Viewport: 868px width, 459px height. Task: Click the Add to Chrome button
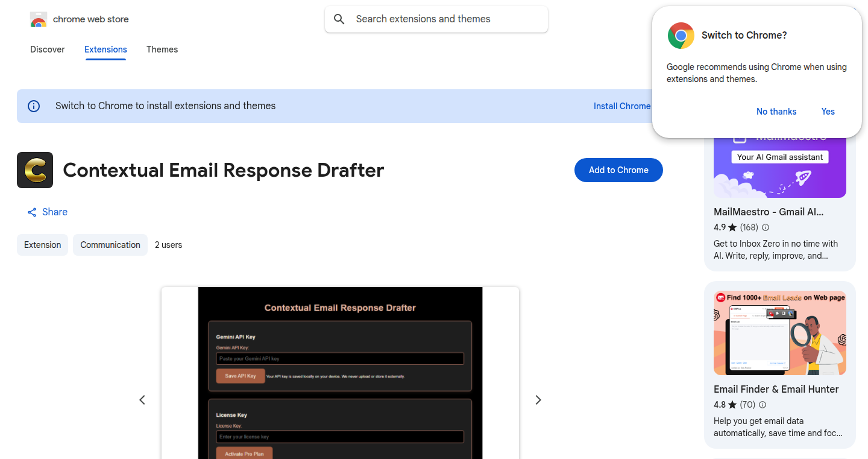coord(618,170)
